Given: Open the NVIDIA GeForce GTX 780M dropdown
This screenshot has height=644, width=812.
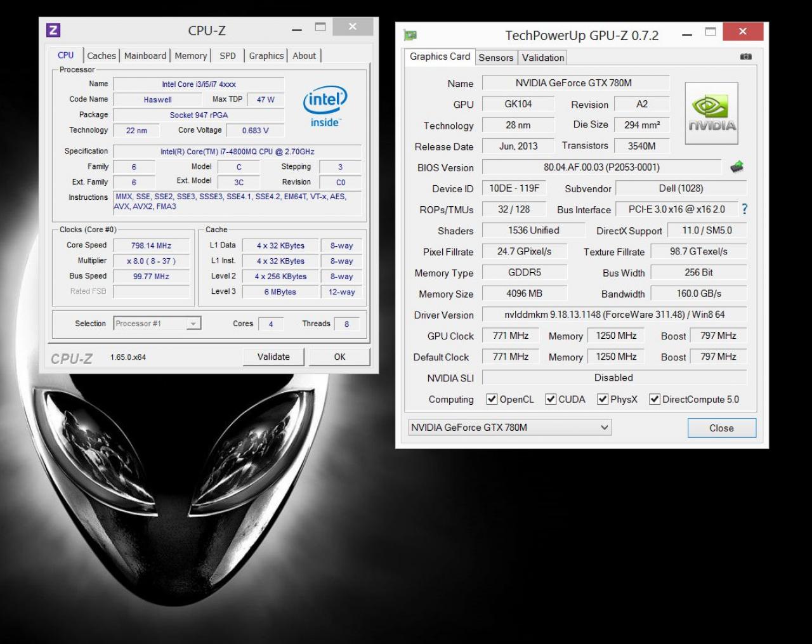Looking at the screenshot, I should click(510, 427).
